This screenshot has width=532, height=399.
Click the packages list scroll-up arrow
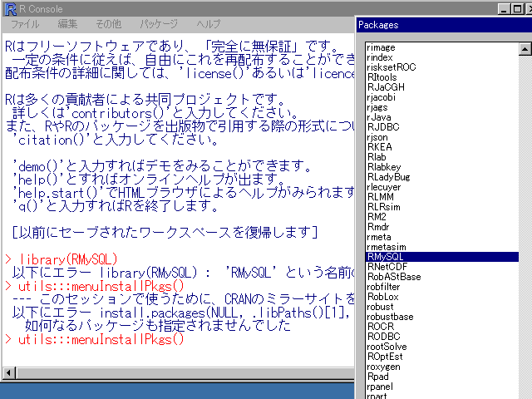[525, 49]
